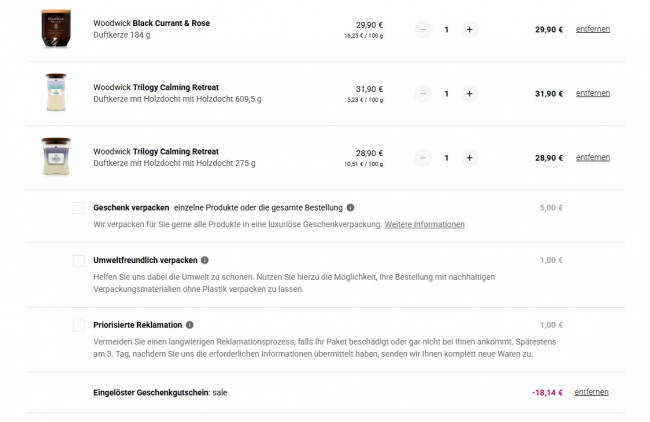650x422 pixels.
Task: Decrease quantity of the 275 g Trilogy candle
Action: (x=423, y=158)
